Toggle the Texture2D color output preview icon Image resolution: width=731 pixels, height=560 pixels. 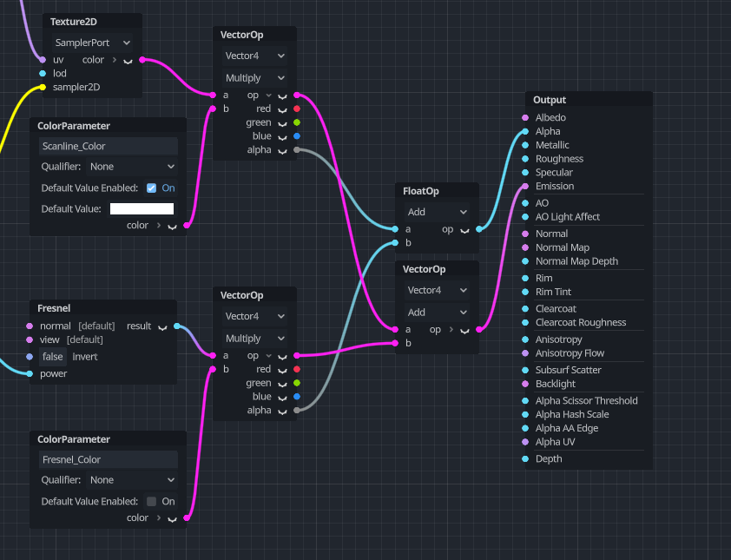[128, 60]
